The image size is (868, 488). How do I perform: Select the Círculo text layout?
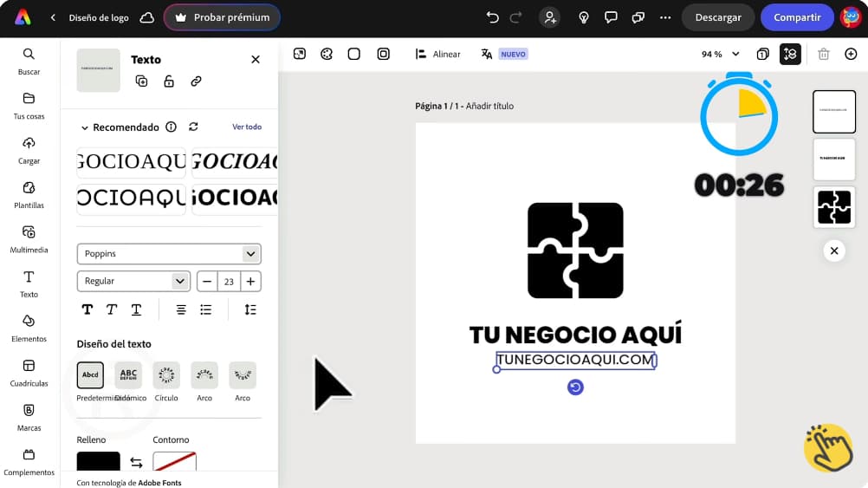click(x=166, y=375)
